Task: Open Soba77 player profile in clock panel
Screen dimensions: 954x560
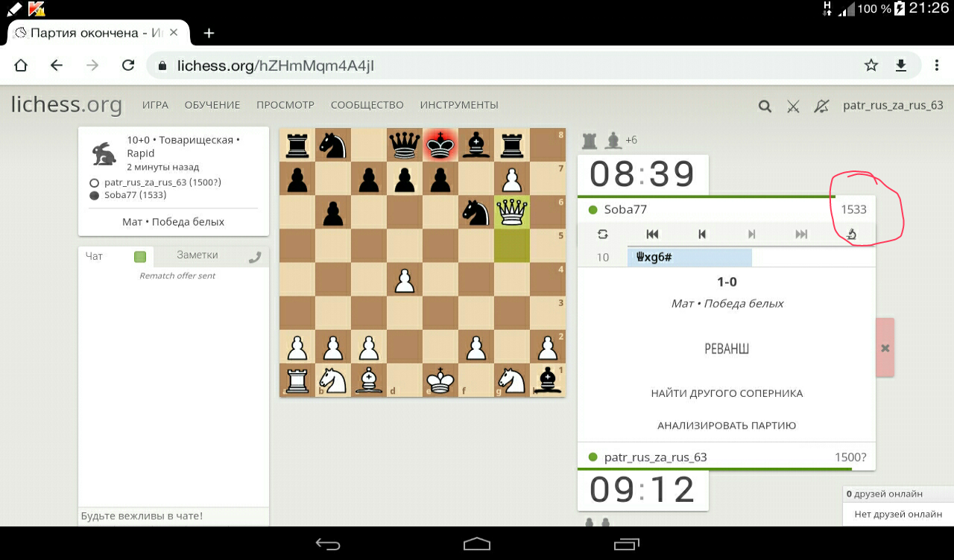Action: [x=625, y=209]
